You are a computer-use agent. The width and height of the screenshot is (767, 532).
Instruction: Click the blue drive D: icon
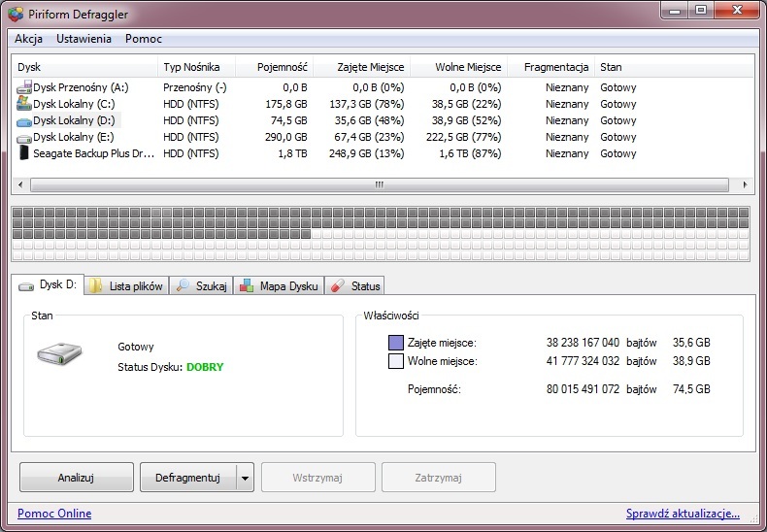pos(24,121)
